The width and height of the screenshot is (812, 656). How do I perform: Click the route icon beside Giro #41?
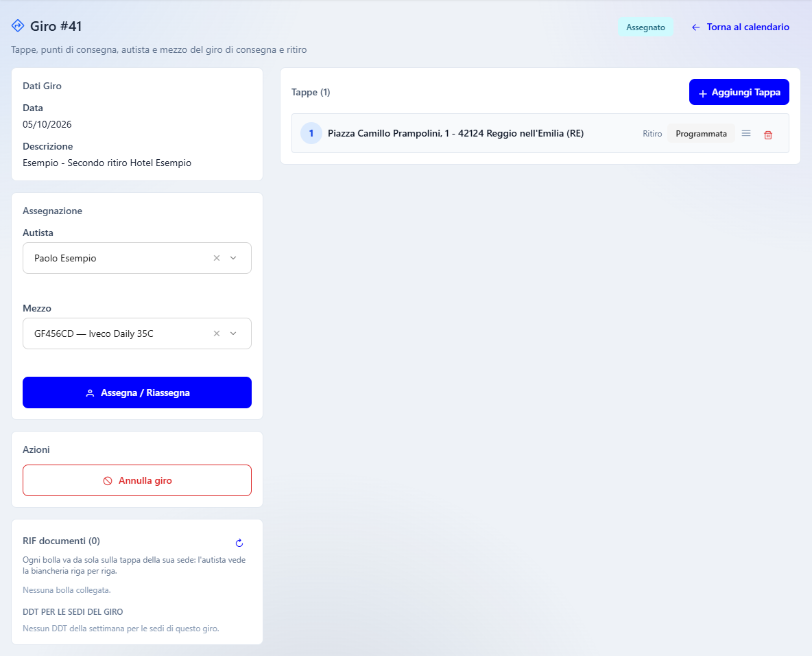click(x=18, y=25)
